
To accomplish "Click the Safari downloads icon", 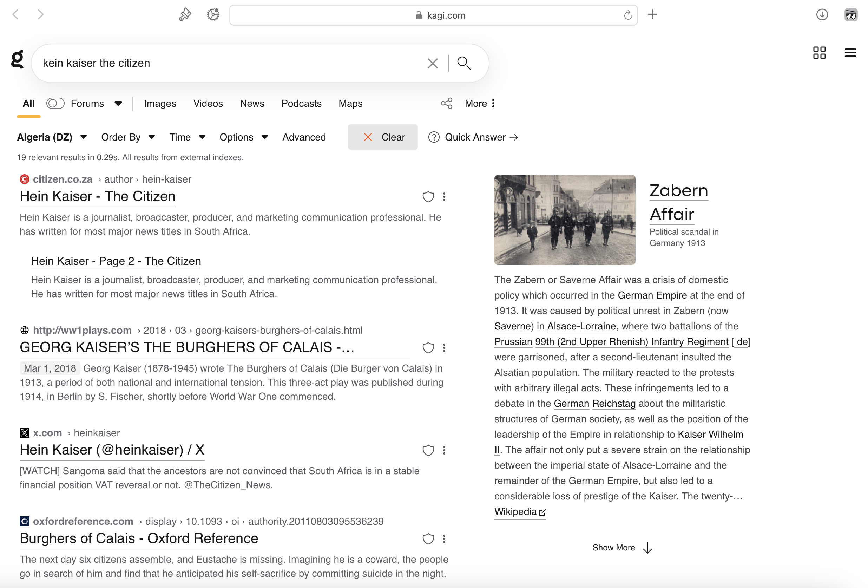I will pos(822,15).
